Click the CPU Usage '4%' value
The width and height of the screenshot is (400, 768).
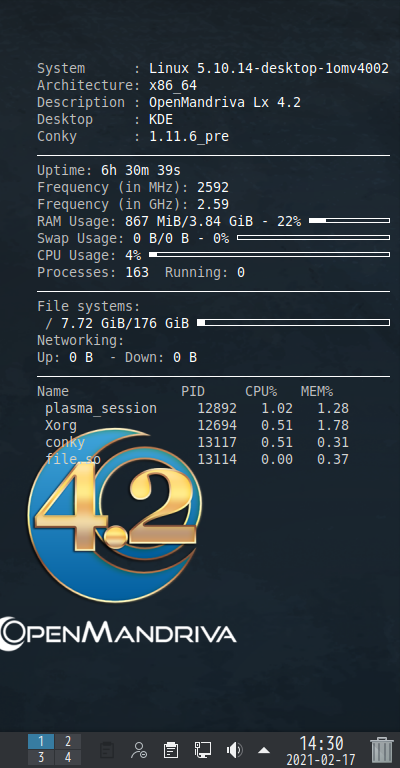click(x=133, y=255)
